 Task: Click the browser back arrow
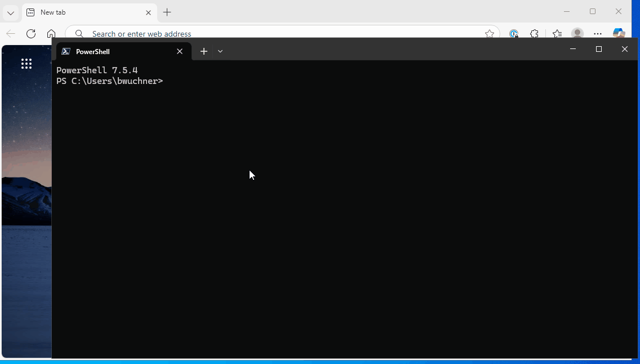[11, 34]
